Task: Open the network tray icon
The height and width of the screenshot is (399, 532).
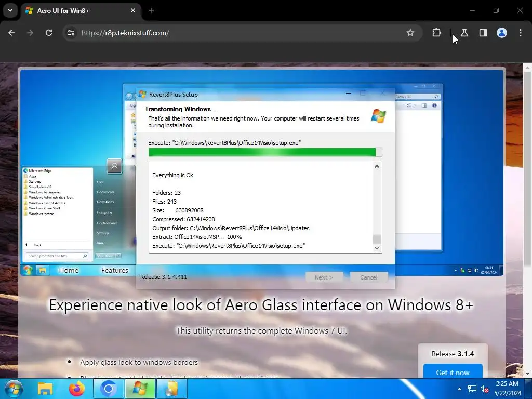Action: coord(472,389)
